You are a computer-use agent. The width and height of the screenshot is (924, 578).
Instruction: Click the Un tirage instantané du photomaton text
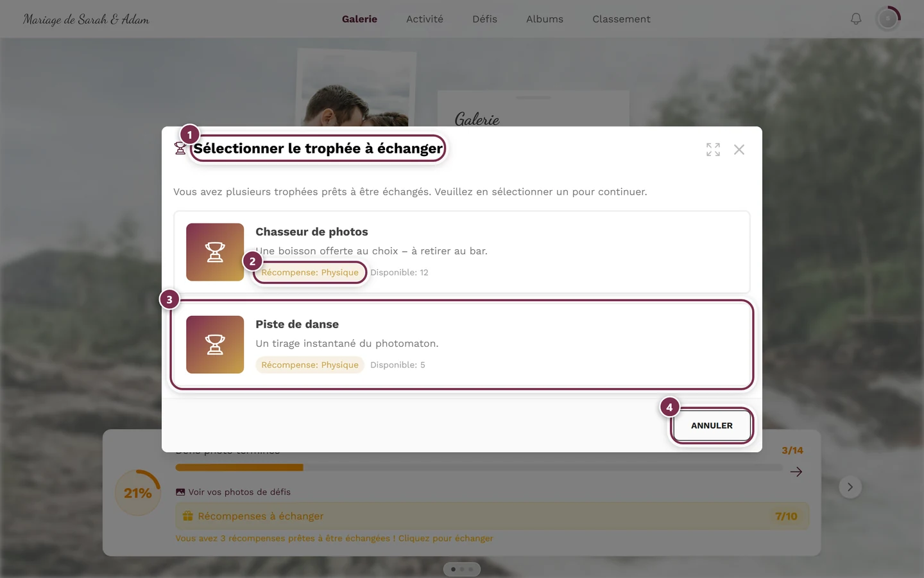coord(347,344)
